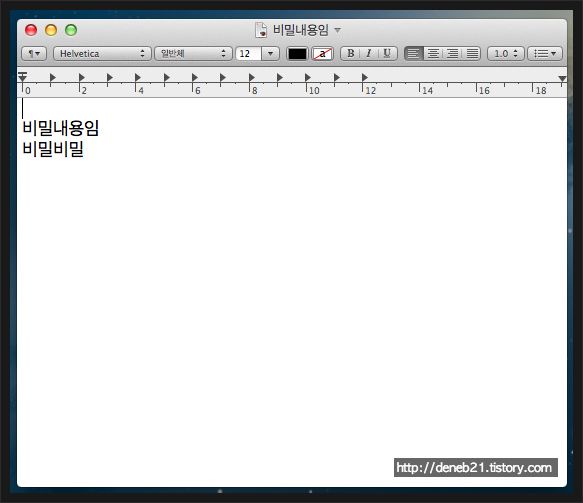583x503 pixels.
Task: Click the first-line indent marker at ruler 0
Action: (23, 77)
